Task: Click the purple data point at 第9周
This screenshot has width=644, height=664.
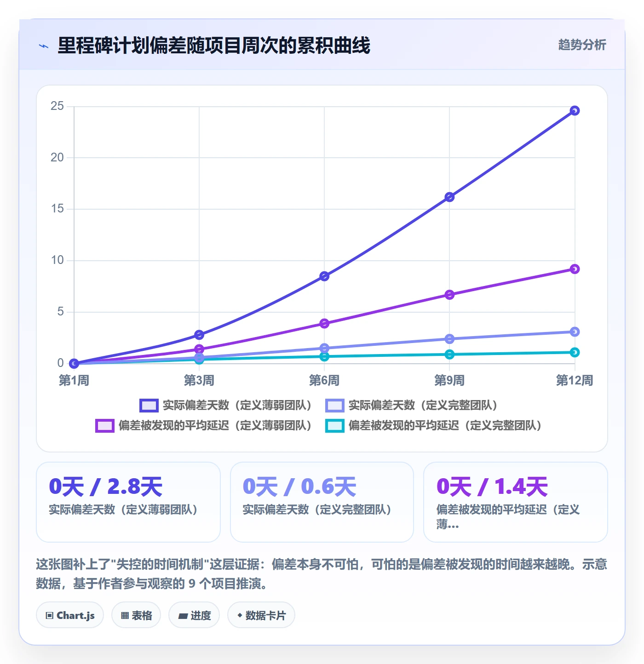Action: 449,295
